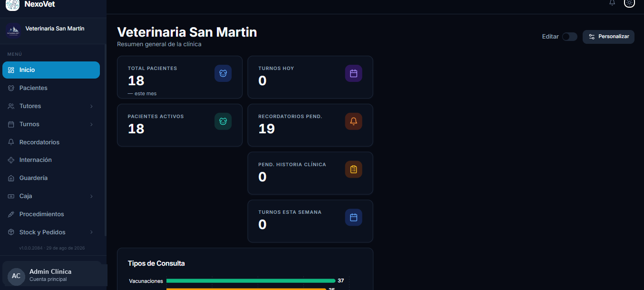Click the Pacientes Activos green paw icon
The height and width of the screenshot is (290, 644).
(223, 121)
